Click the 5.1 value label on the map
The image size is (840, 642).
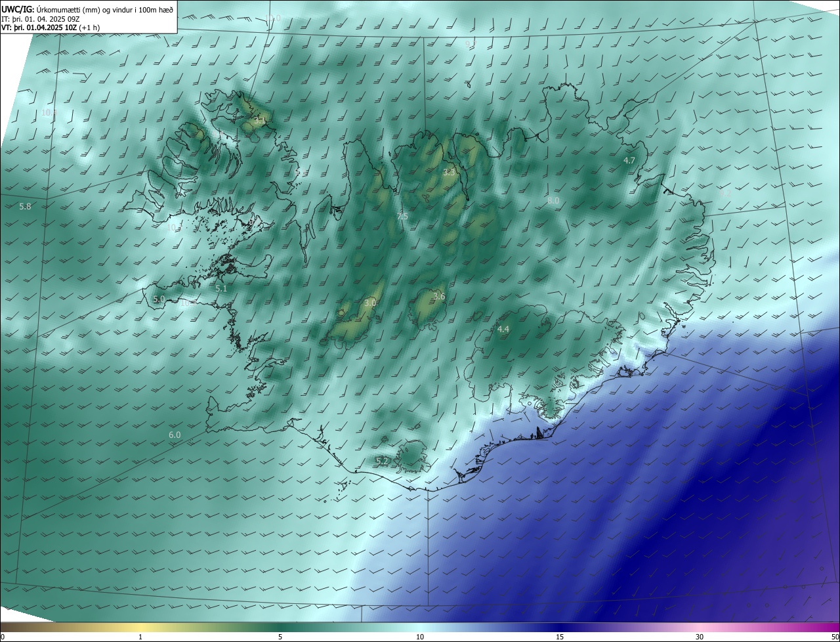coord(221,288)
